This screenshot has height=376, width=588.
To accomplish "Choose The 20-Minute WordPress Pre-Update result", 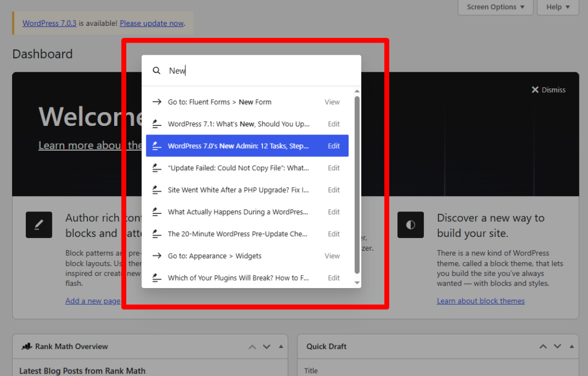I will click(247, 234).
